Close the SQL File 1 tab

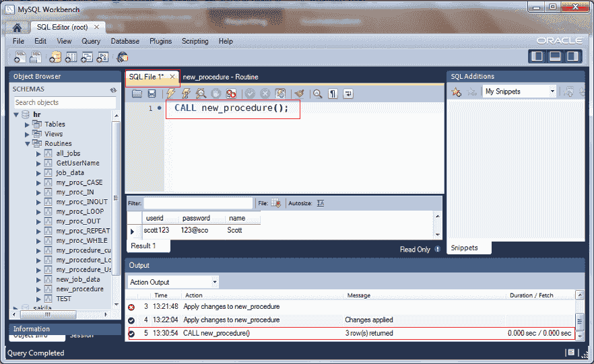(172, 77)
